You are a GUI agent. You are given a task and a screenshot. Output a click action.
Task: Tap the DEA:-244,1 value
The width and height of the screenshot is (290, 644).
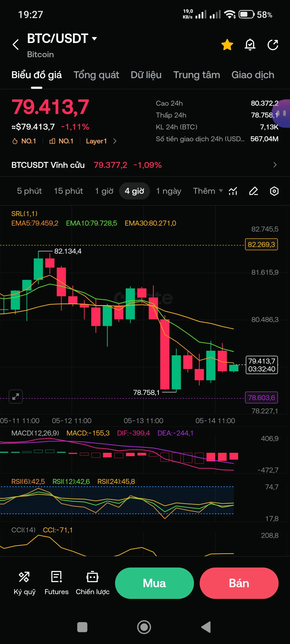(175, 433)
